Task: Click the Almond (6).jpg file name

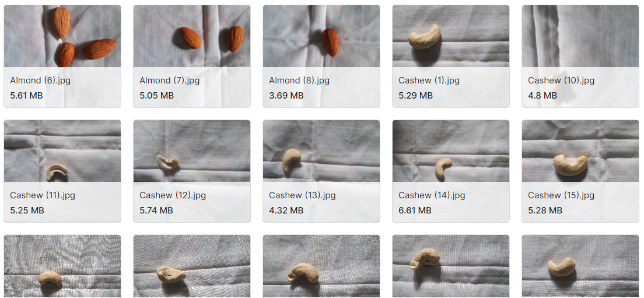Action: [40, 80]
